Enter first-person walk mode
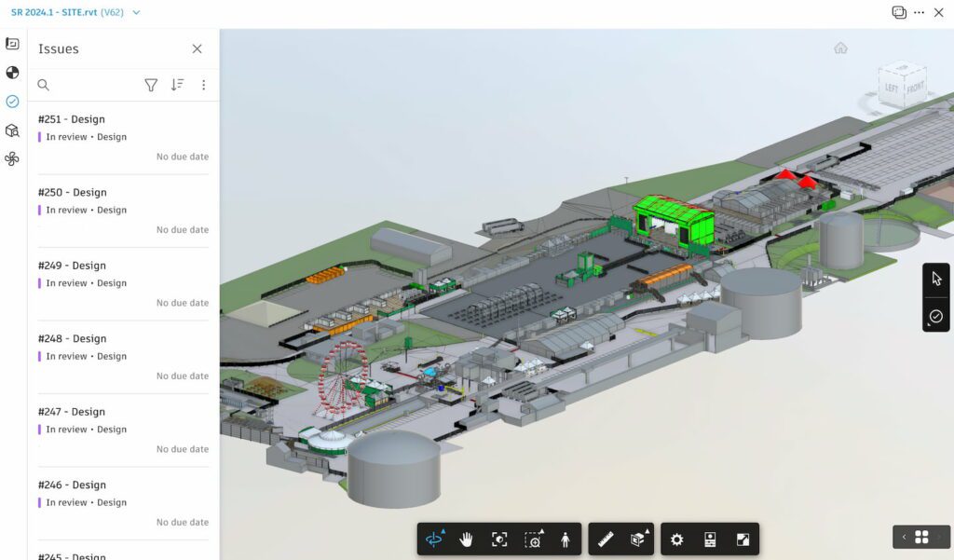 click(x=565, y=539)
